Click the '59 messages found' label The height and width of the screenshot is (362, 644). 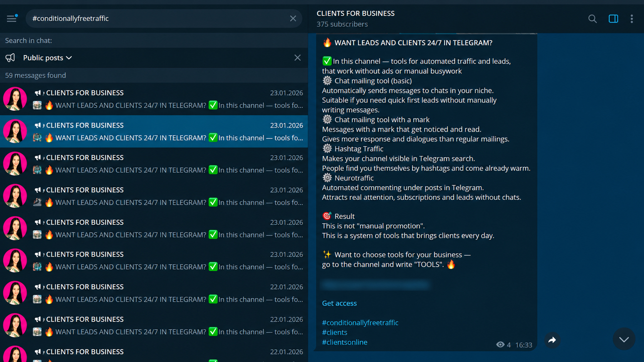click(x=35, y=75)
